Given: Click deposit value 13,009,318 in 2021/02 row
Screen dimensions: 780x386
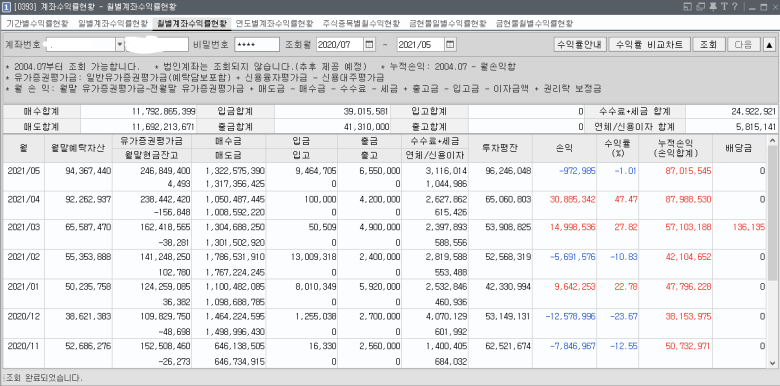Looking at the screenshot, I should pyautogui.click(x=314, y=257).
